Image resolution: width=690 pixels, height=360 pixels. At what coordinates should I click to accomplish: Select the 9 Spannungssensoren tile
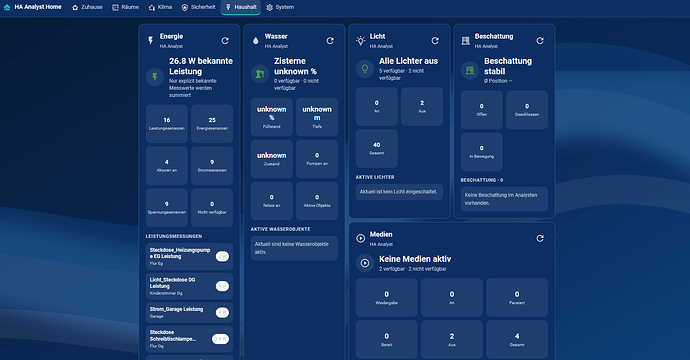(x=167, y=208)
